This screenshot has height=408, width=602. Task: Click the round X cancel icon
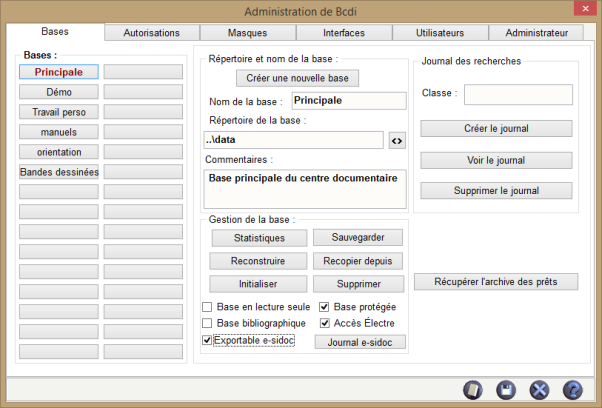coord(539,390)
